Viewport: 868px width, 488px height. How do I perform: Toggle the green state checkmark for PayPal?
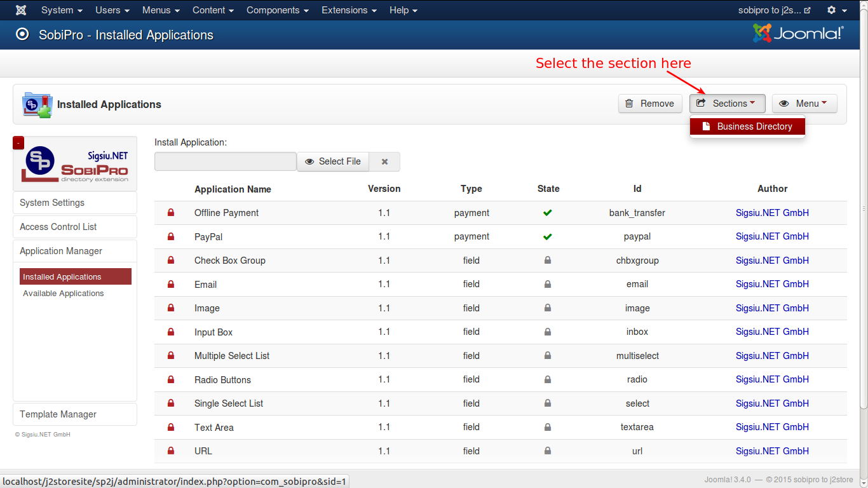click(x=548, y=236)
